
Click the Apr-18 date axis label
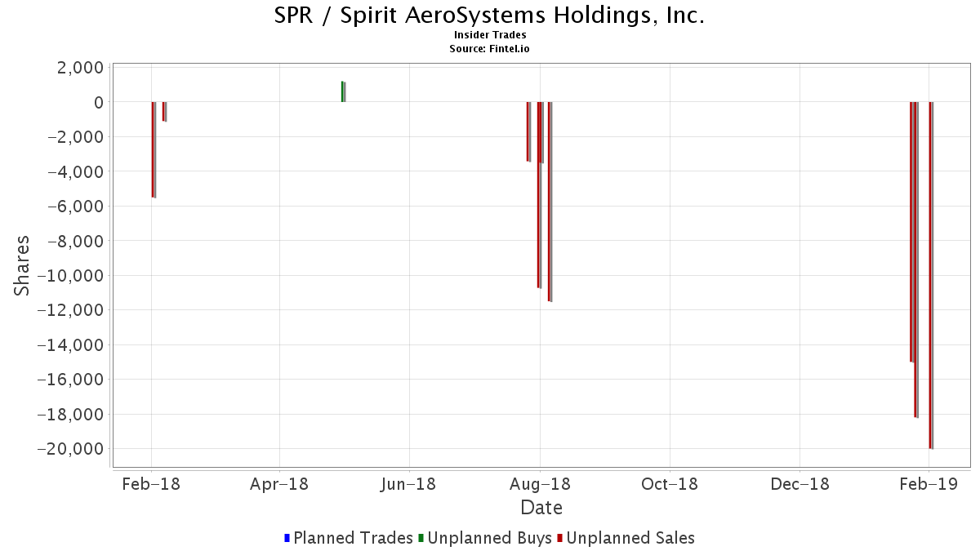coord(279,483)
